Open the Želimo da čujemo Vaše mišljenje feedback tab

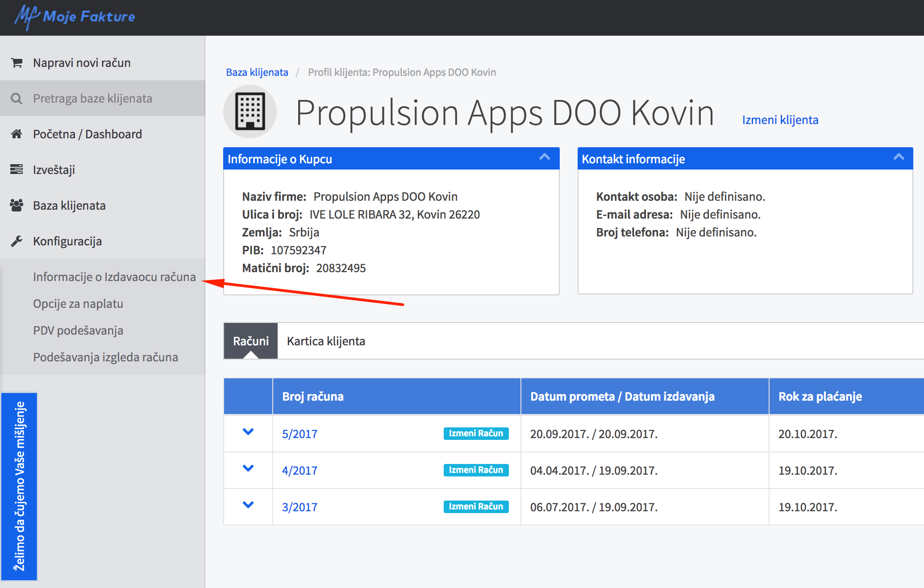tap(19, 486)
